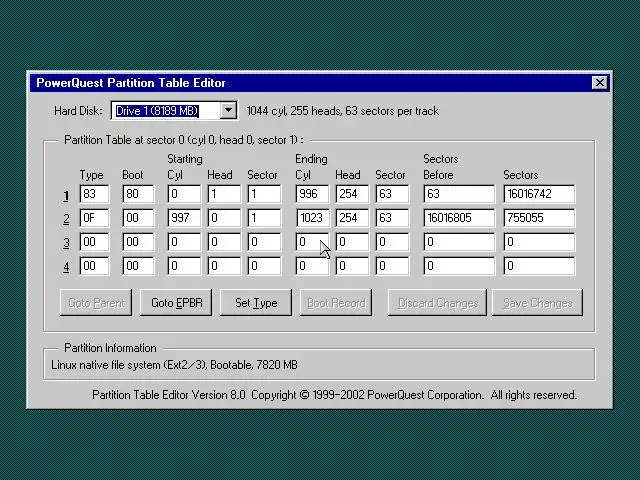Select row 1 Type field showing 83
The height and width of the screenshot is (480, 640).
coord(95,194)
